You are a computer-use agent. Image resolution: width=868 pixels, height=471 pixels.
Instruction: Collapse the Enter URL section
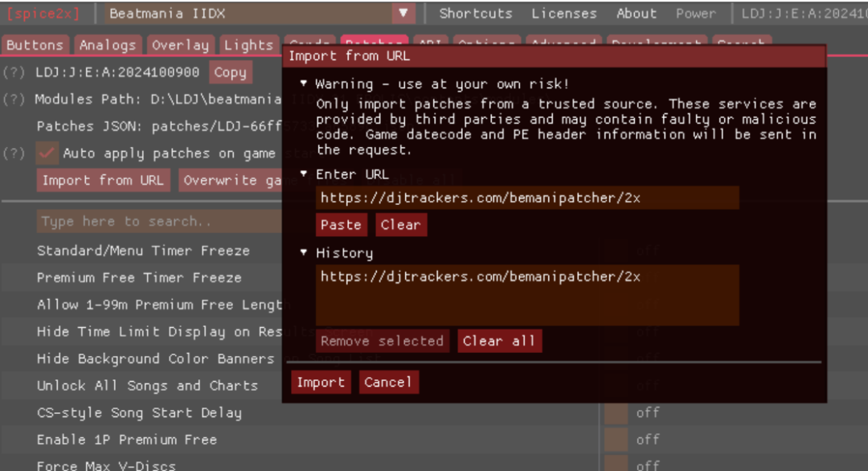pyautogui.click(x=304, y=174)
